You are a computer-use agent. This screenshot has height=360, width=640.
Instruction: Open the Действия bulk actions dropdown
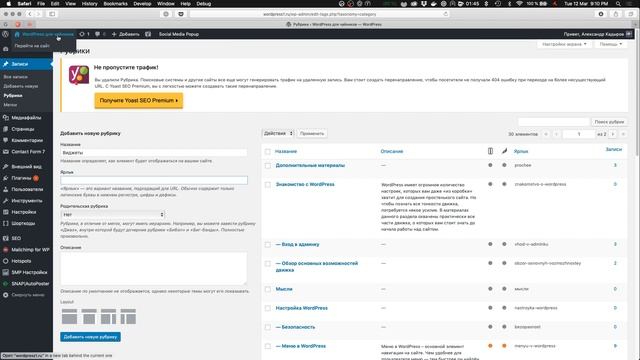[278, 133]
